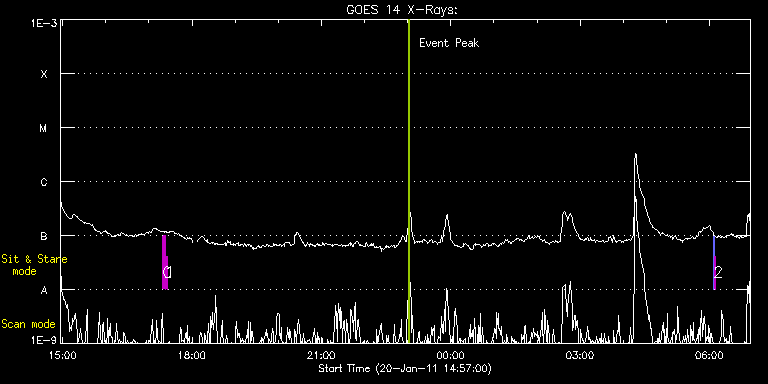Click the GOES 14 X-Rays title
This screenshot has width=768, height=384.
click(x=402, y=10)
